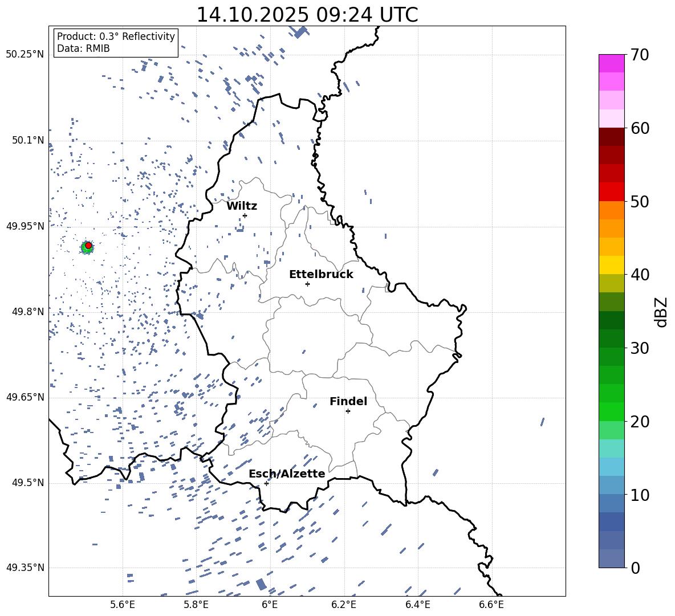The image size is (675, 616).
Task: Click the 50 dBZ colorbar label
Action: pos(640,201)
